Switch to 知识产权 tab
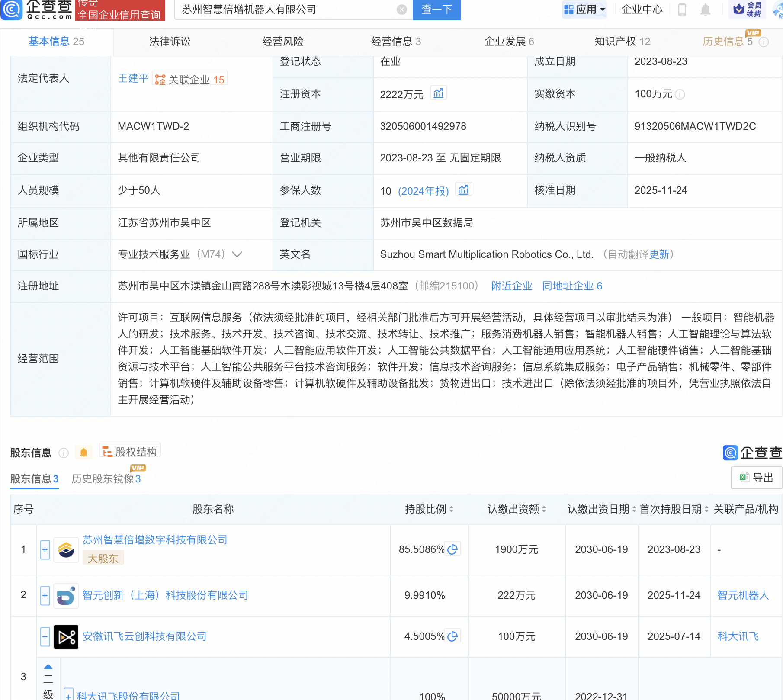 [622, 42]
